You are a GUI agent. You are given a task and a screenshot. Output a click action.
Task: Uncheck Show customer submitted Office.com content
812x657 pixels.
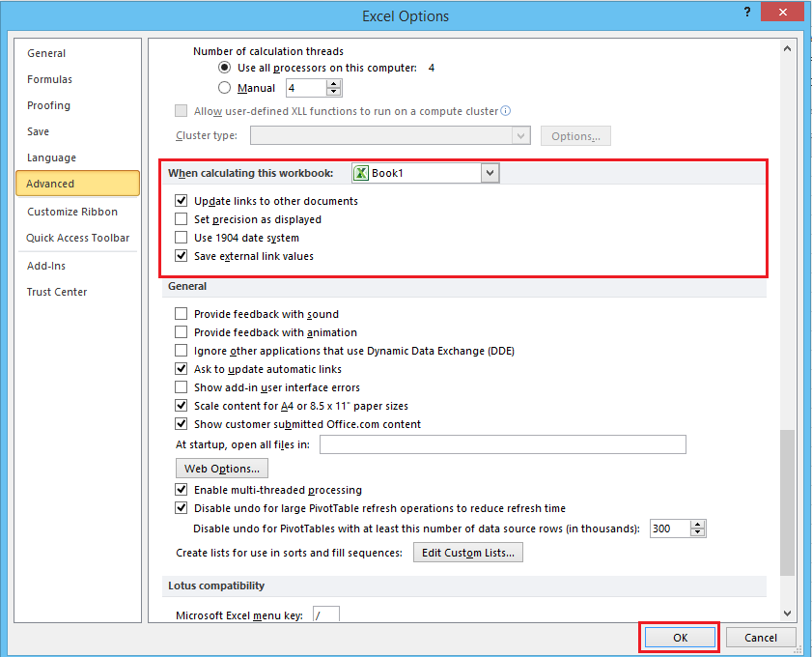181,424
